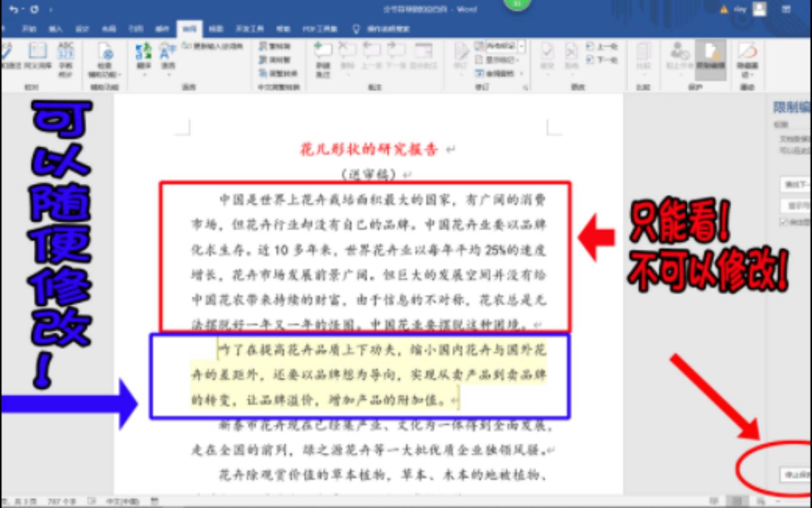Image resolution: width=812 pixels, height=508 pixels.
Task: Open the PDF工具集 tab
Action: tap(320, 29)
